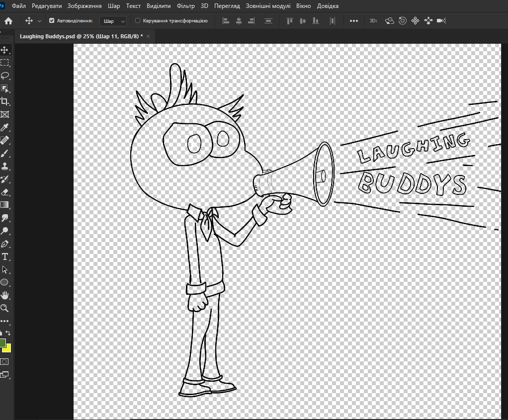Open more align options (three dots)
Viewport: 508px width, 420px height.
354,21
